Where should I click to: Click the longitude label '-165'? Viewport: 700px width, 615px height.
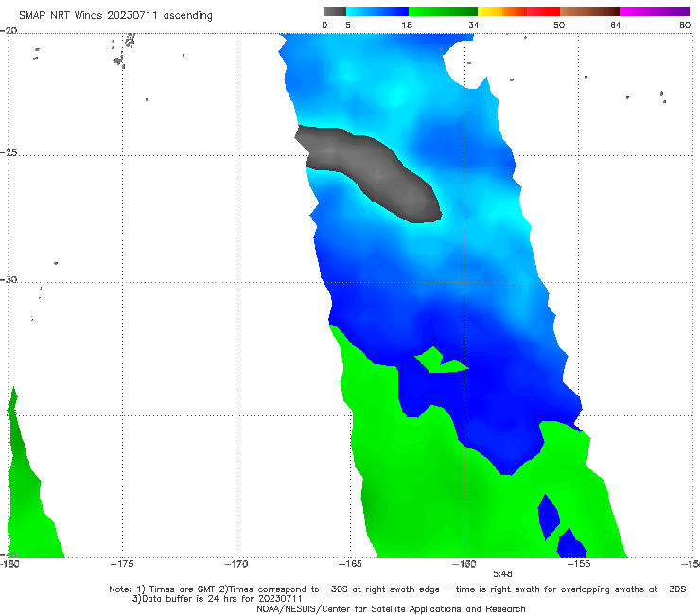pos(350,564)
